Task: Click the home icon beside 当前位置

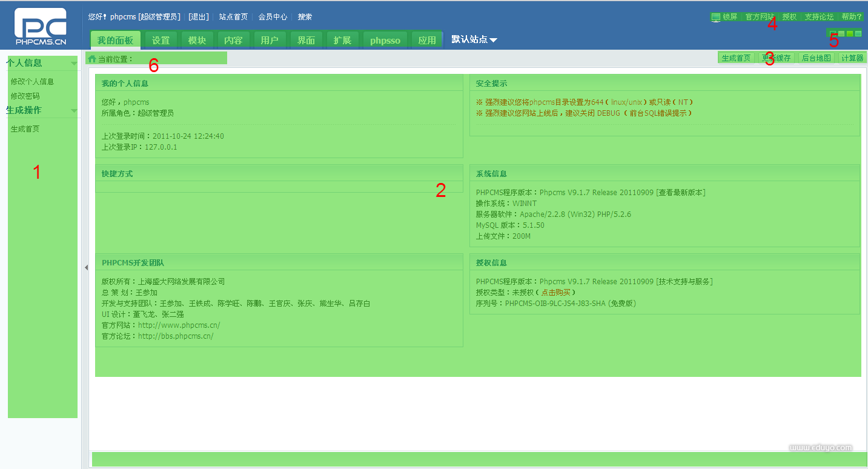Action: tap(92, 59)
